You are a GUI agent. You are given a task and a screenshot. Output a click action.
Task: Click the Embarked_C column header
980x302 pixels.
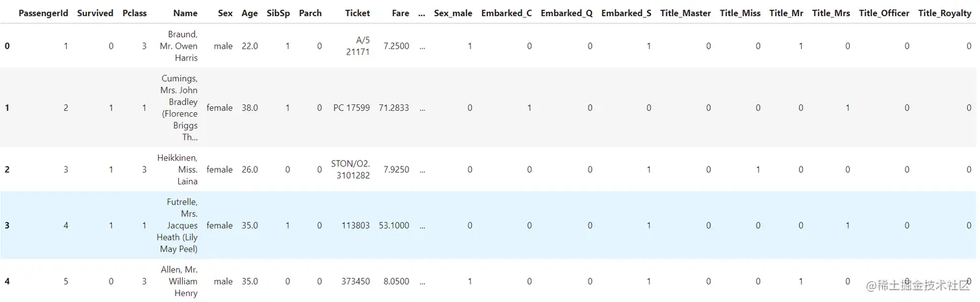[506, 13]
